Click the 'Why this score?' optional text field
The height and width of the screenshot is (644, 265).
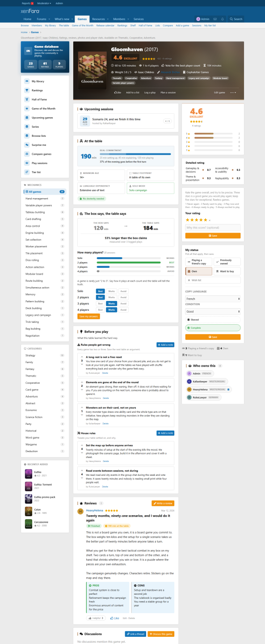point(213,228)
